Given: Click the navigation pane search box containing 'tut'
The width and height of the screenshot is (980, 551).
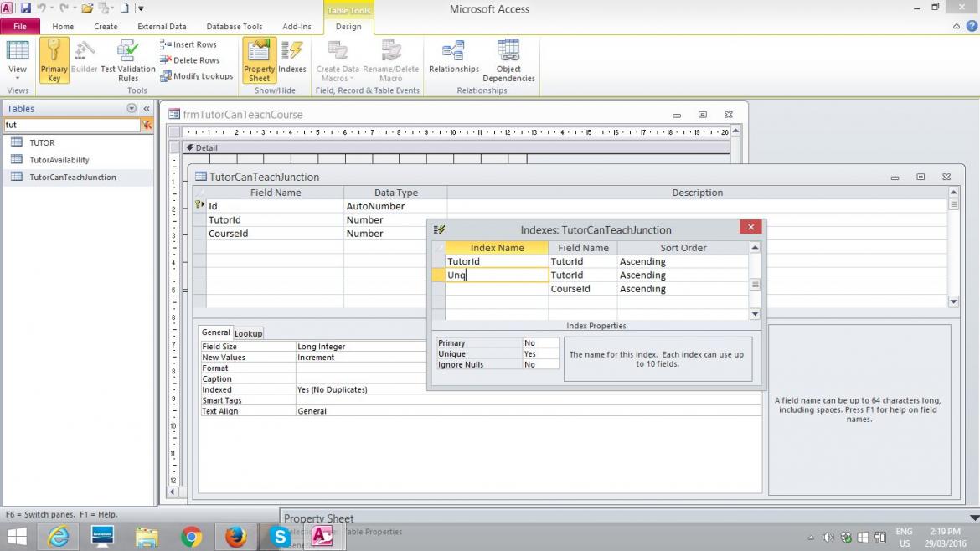Looking at the screenshot, I should click(x=72, y=125).
